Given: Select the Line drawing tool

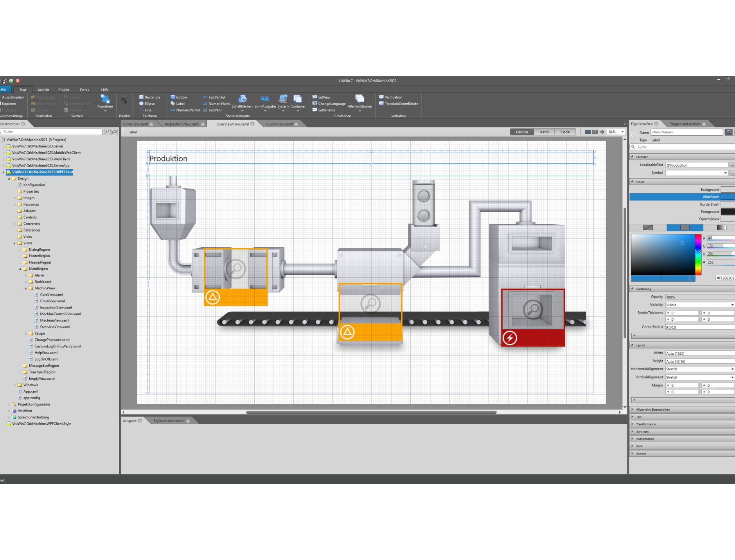Looking at the screenshot, I should pos(145,110).
